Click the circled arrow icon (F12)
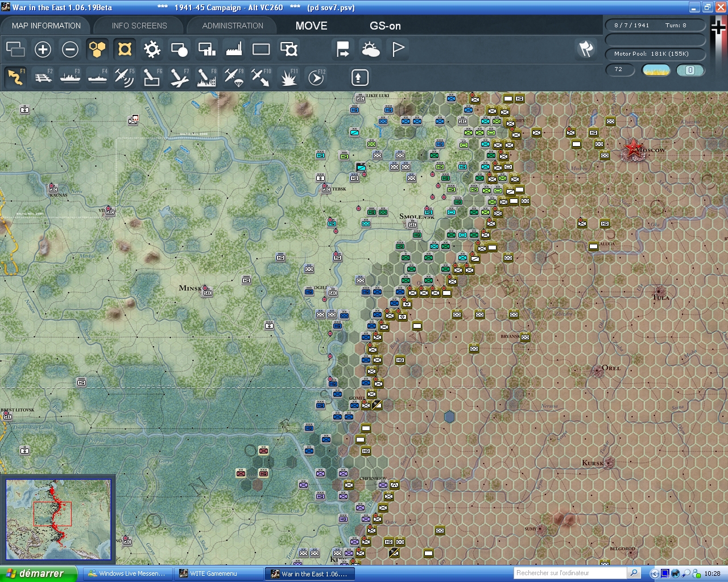Viewport: 728px width, 582px height. point(316,77)
